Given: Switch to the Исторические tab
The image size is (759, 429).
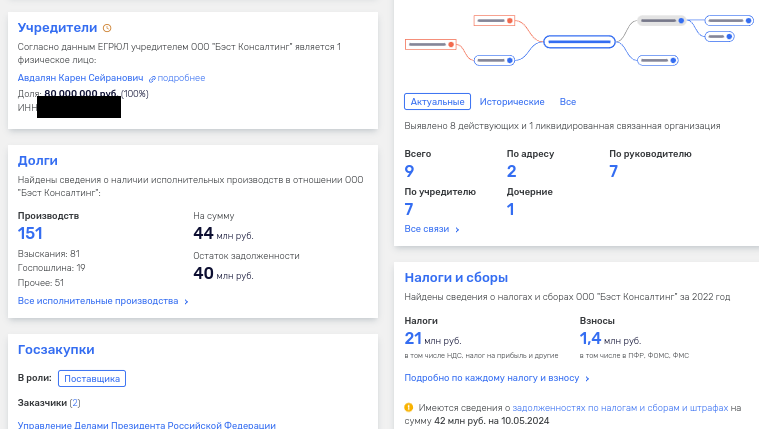Looking at the screenshot, I should tap(512, 102).
